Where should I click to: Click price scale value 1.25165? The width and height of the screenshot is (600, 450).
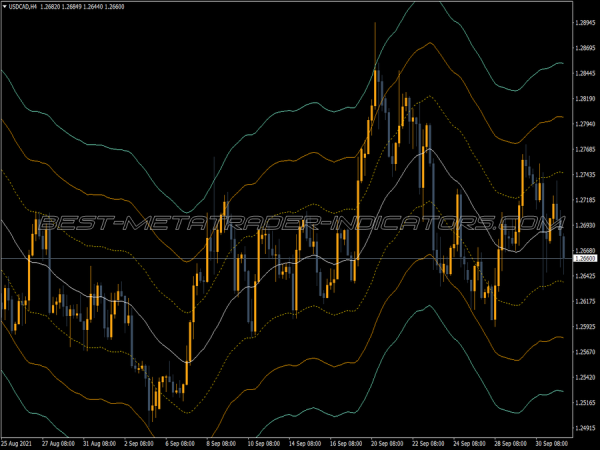click(586, 403)
